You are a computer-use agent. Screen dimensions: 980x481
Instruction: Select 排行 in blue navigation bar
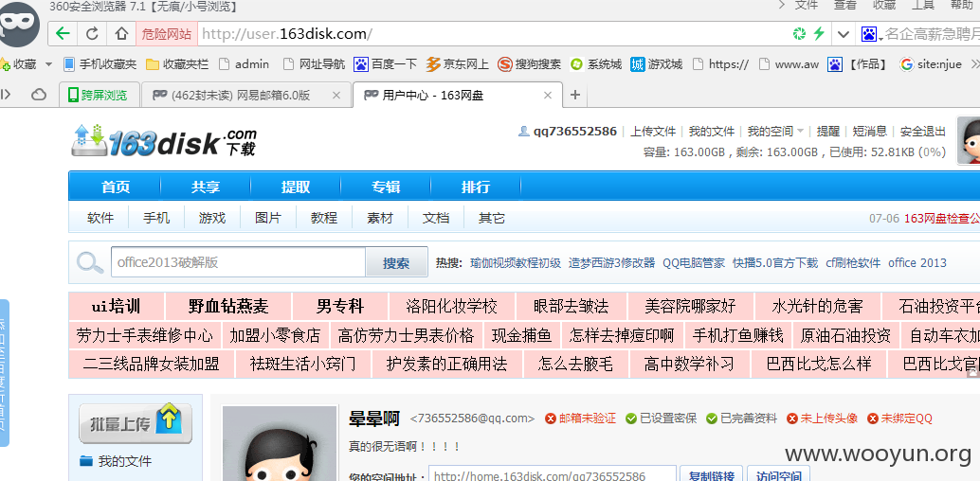(476, 187)
